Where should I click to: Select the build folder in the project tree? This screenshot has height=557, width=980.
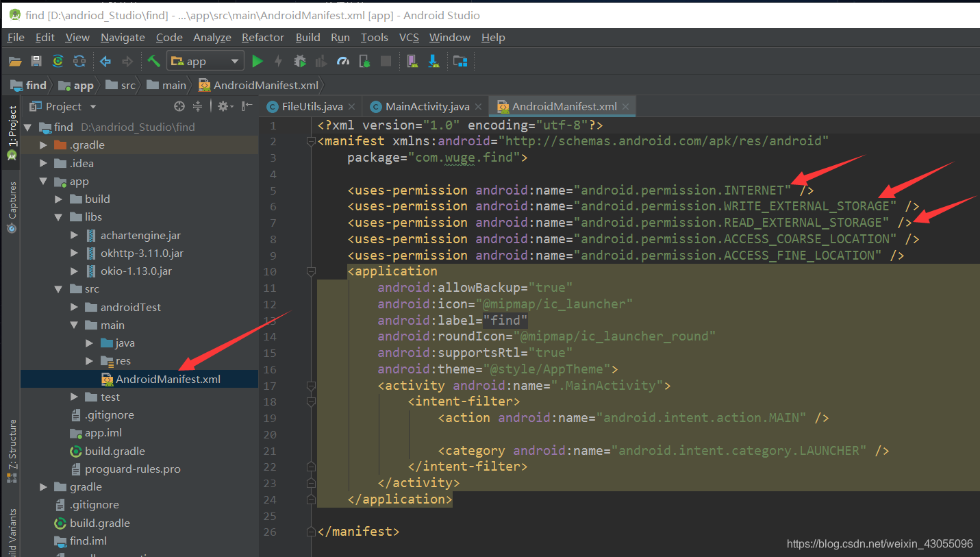click(x=97, y=199)
